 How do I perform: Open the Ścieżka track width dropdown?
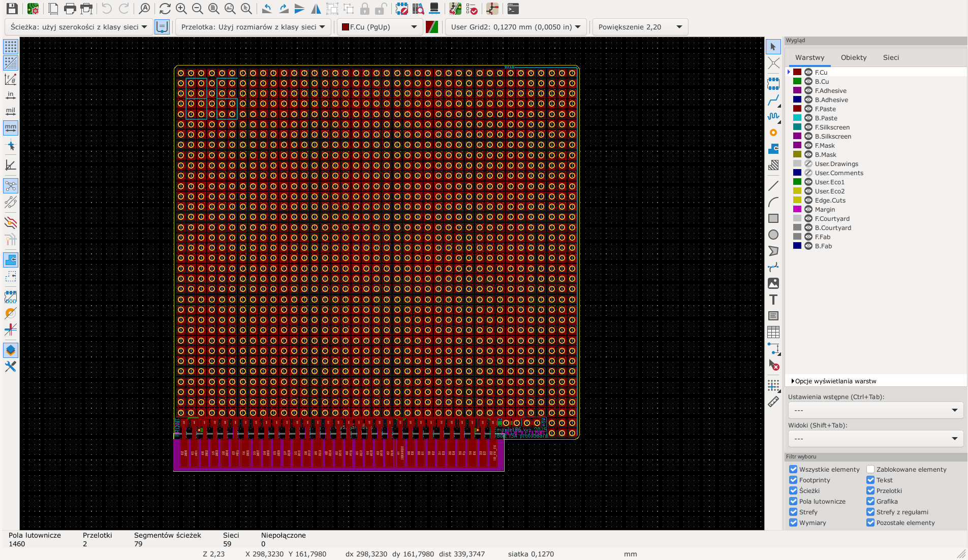[79, 27]
